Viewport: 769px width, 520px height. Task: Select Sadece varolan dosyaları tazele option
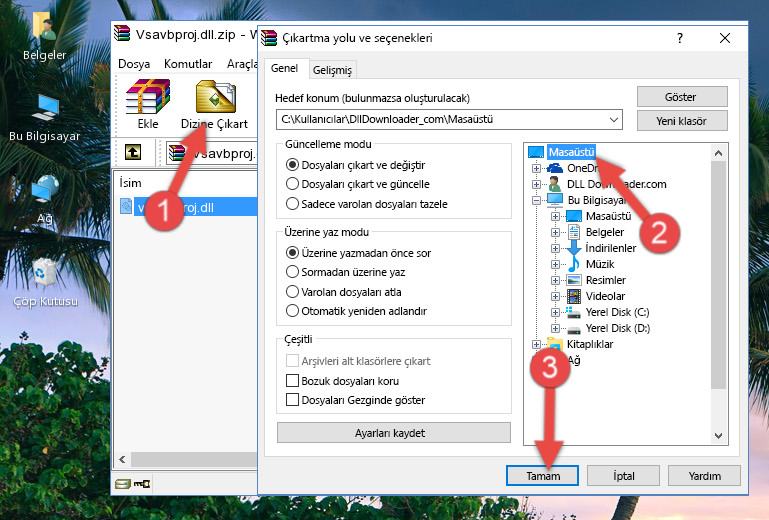(x=366, y=204)
